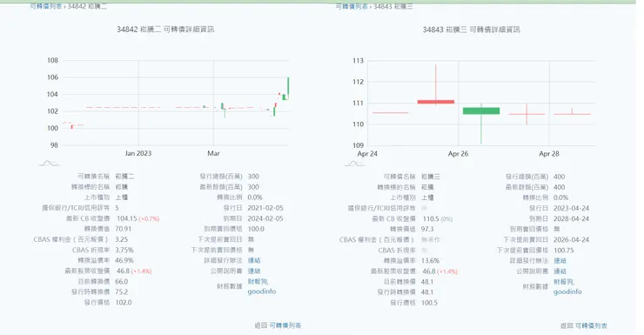Open 公開說明書 連結 for 崧騰三
Screen dimensions: 644x335
[560, 271]
